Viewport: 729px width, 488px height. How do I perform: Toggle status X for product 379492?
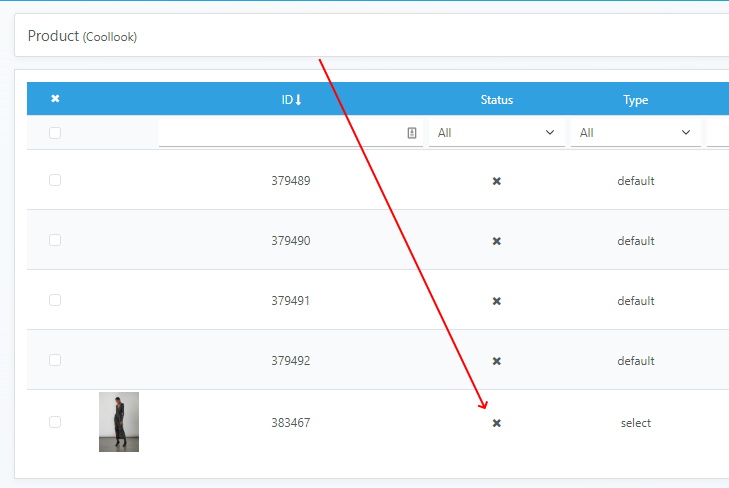[497, 361]
